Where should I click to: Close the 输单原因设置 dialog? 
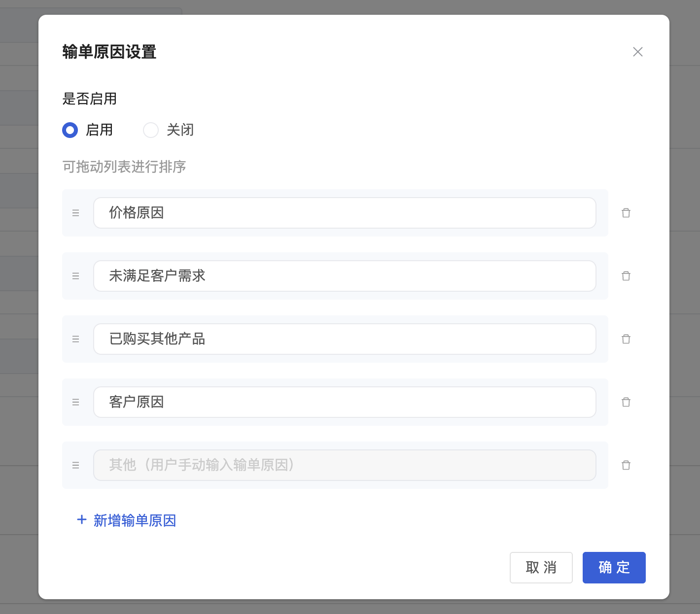pos(638,52)
